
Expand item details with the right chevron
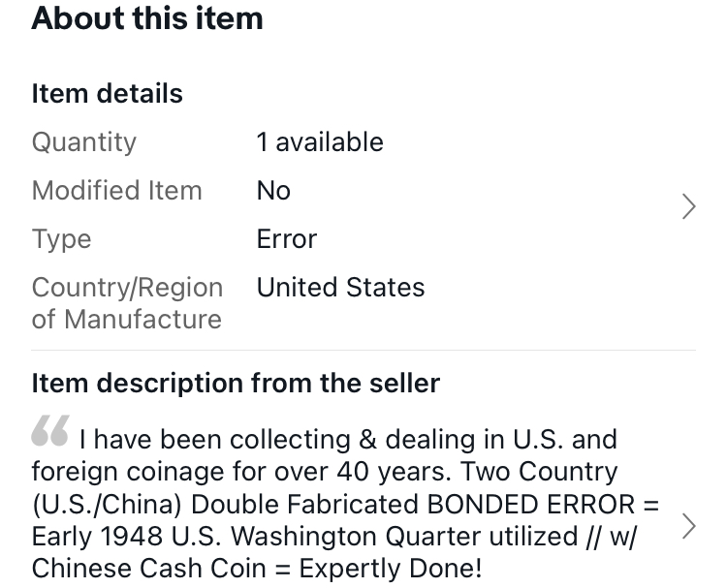(689, 206)
